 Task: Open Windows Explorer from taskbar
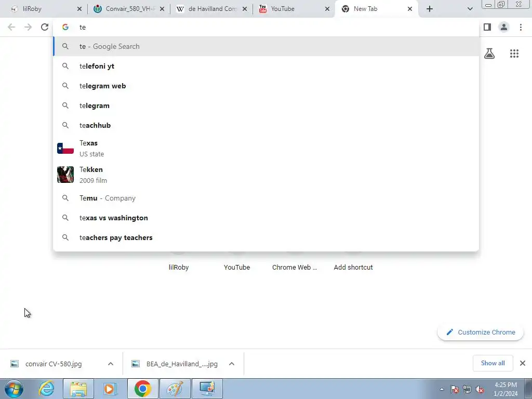point(78,389)
